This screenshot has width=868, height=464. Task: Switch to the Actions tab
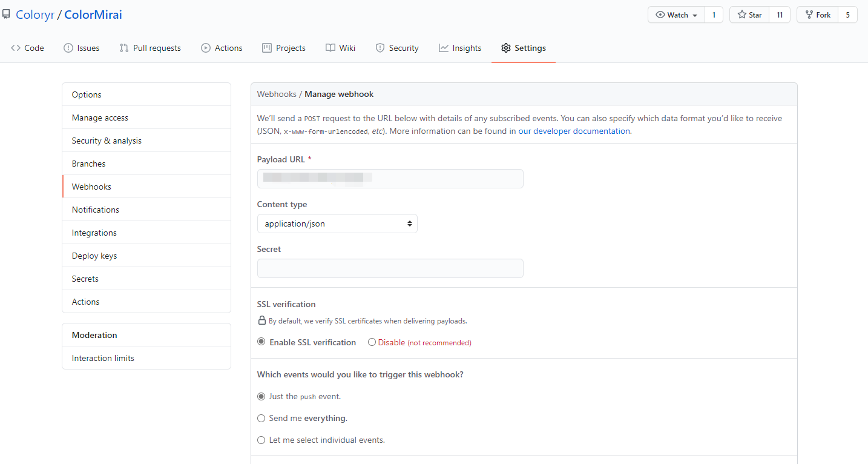coord(222,48)
